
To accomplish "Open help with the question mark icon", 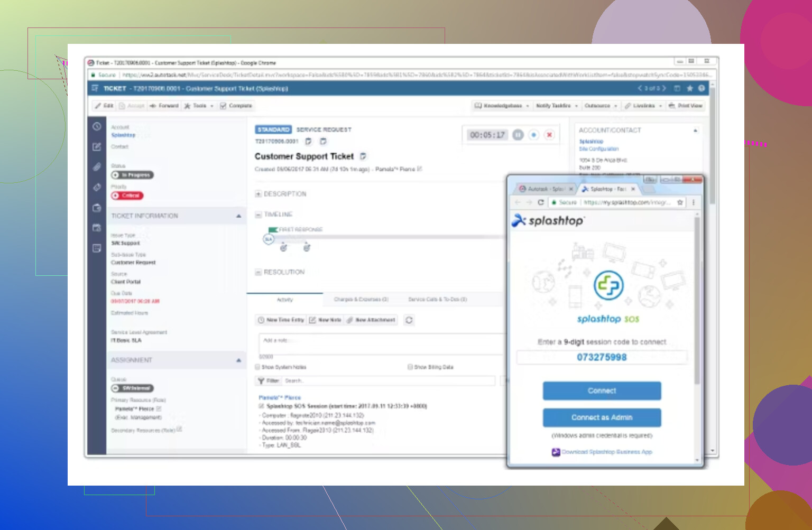I will tap(702, 88).
